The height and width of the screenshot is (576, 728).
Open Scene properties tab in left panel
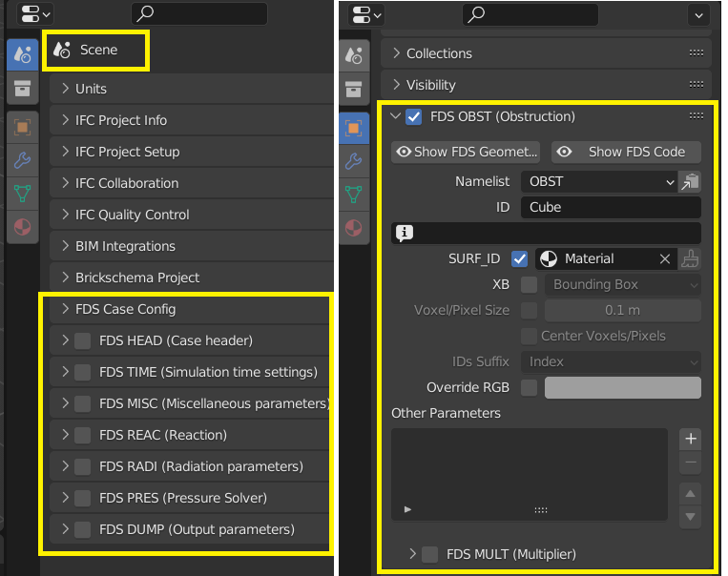[22, 54]
